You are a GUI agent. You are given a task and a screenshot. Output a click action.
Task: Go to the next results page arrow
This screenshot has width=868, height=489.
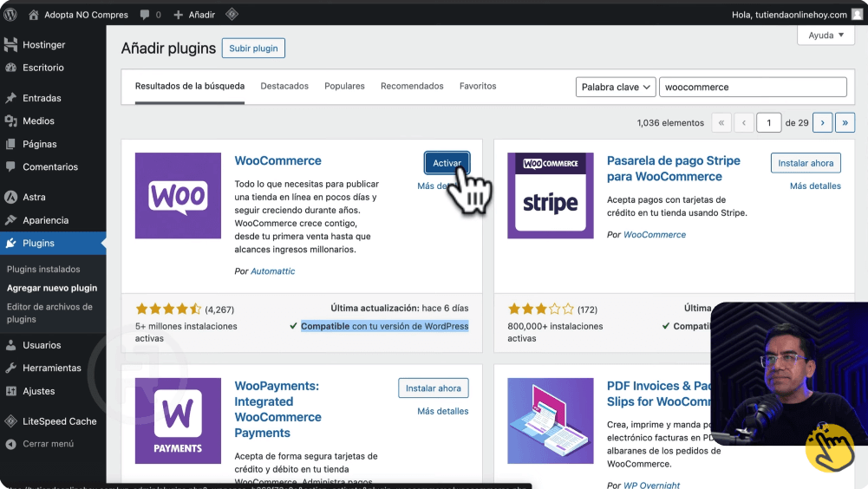(x=823, y=123)
